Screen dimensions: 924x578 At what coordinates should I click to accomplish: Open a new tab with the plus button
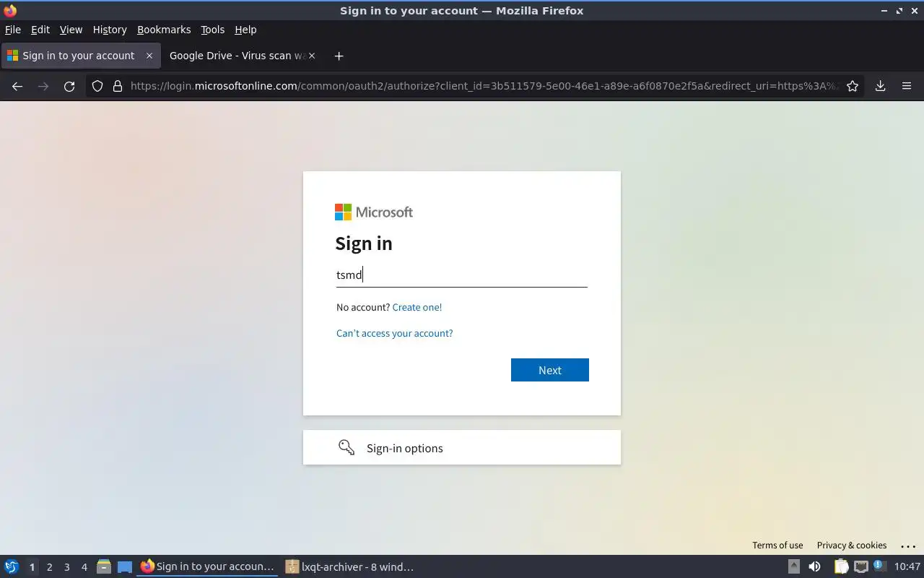click(x=339, y=56)
